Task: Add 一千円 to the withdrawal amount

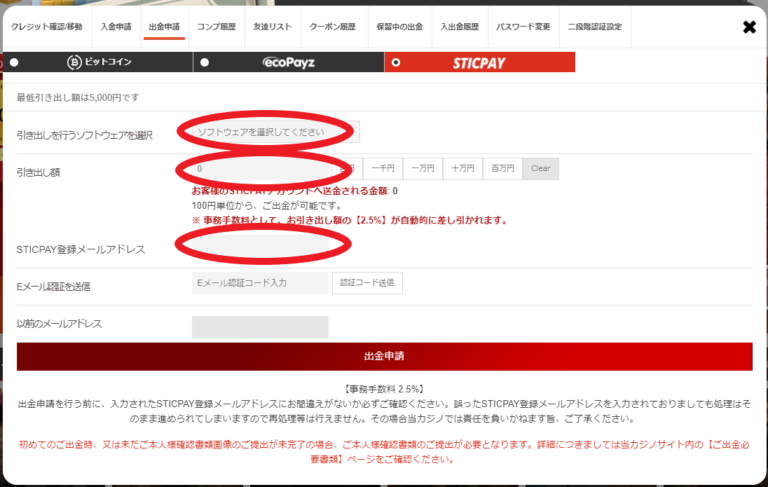Action: pos(383,169)
